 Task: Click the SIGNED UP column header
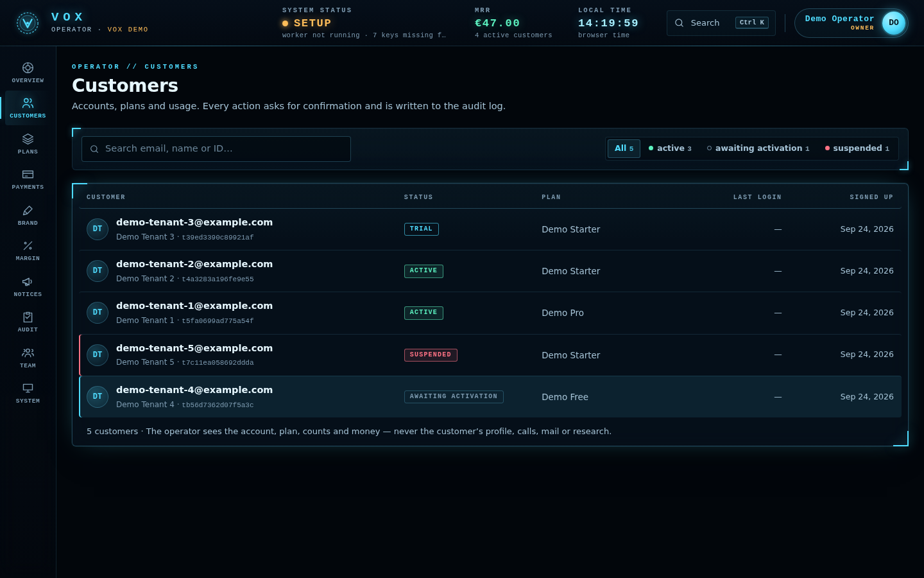pos(871,197)
